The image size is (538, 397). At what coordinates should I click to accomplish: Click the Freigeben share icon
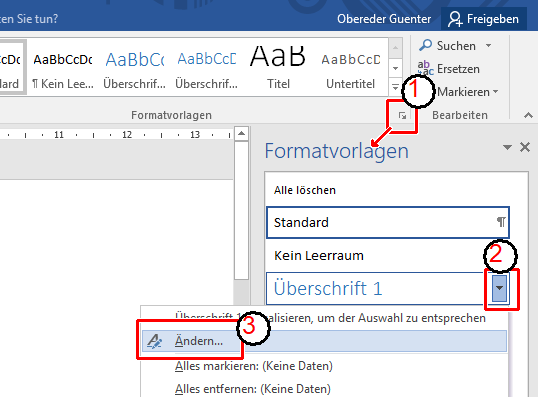[456, 19]
